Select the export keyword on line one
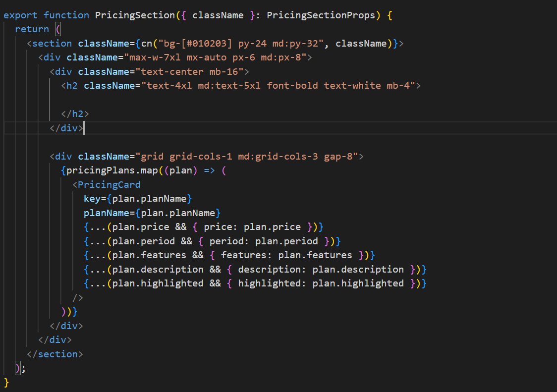557x392 pixels. point(20,15)
